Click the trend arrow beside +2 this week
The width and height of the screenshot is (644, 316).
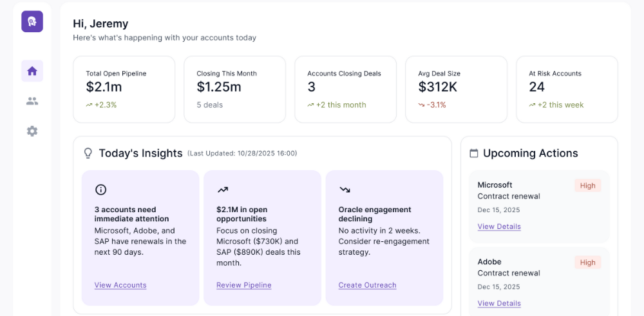click(533, 105)
